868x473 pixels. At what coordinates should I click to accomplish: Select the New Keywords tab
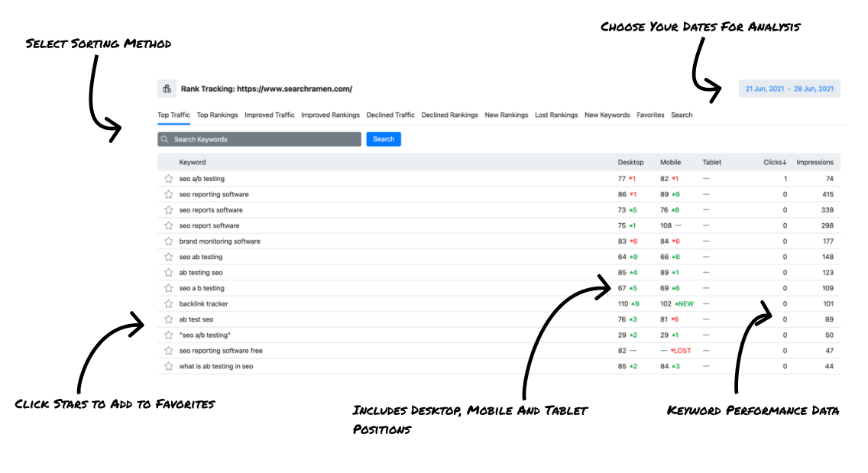coord(607,115)
